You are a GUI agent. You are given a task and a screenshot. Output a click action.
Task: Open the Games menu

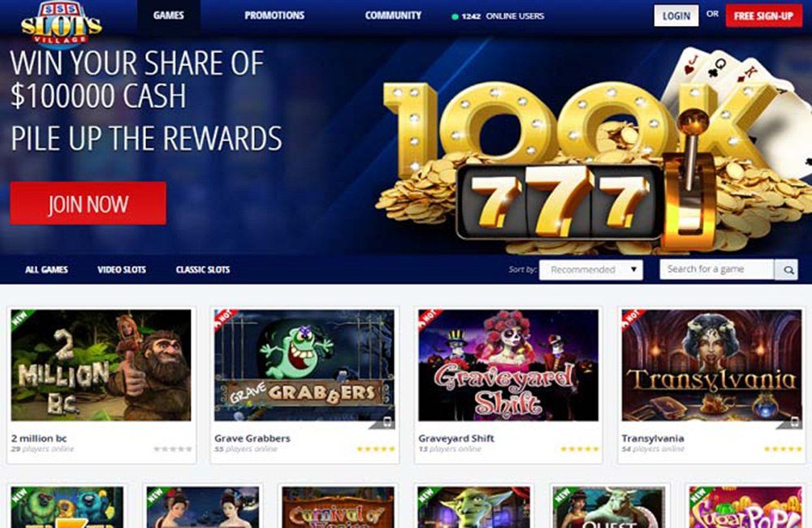(168, 15)
